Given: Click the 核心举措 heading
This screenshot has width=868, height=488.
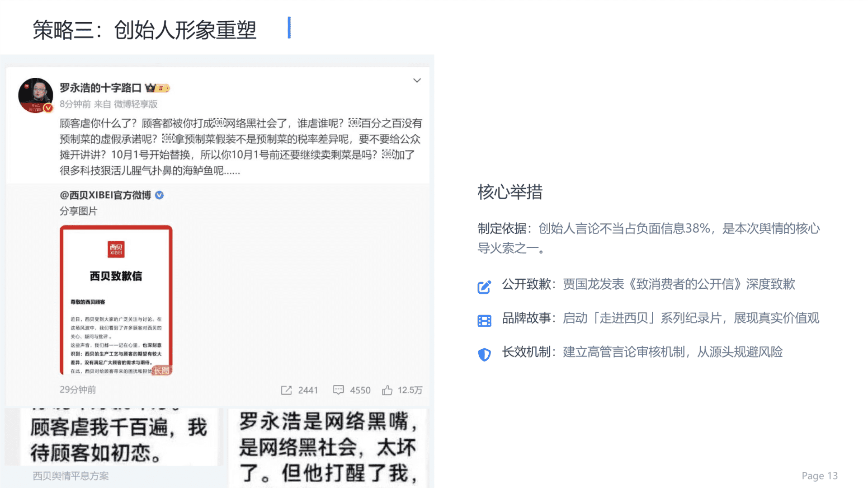Looking at the screenshot, I should [510, 192].
